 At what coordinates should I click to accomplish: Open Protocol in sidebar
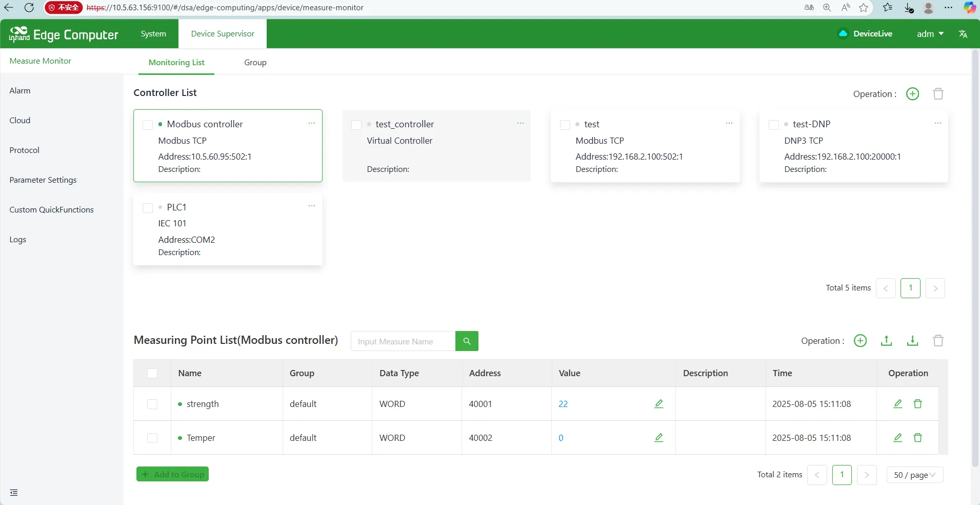tap(25, 150)
